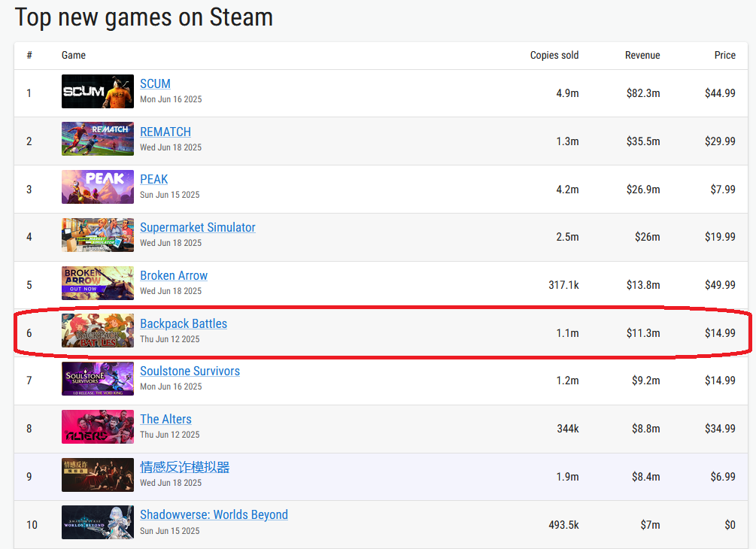The height and width of the screenshot is (549, 756).
Task: Open the Supermarket Simulator link
Action: coord(198,228)
